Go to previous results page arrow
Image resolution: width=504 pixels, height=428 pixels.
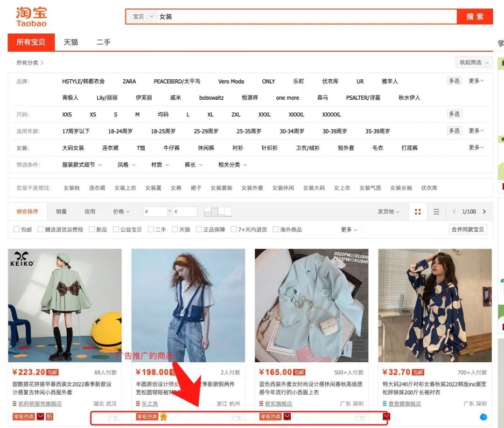click(454, 212)
